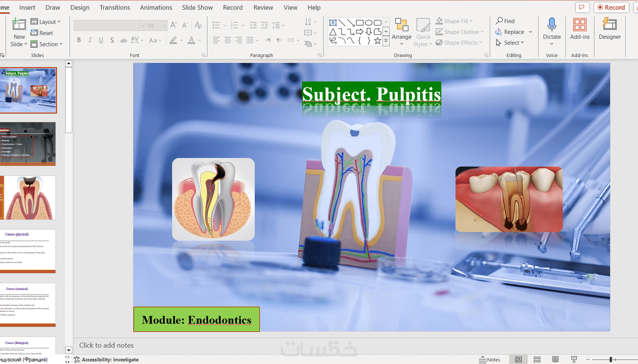The width and height of the screenshot is (638, 364).
Task: Open the Transitions tab
Action: (x=115, y=8)
